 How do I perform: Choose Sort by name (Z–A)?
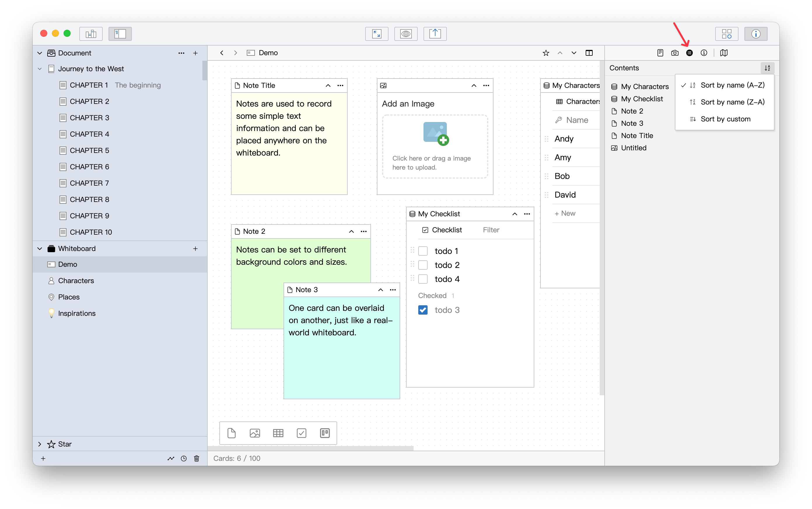tap(724, 102)
